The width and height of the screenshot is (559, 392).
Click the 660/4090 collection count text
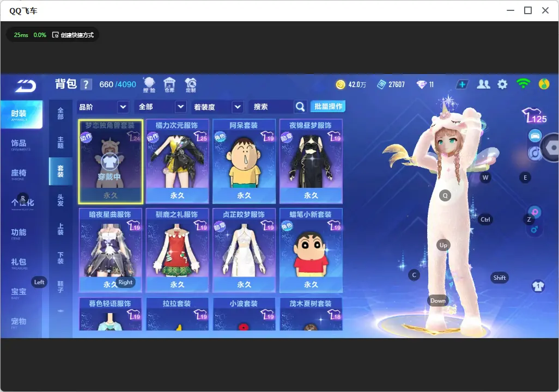[118, 84]
